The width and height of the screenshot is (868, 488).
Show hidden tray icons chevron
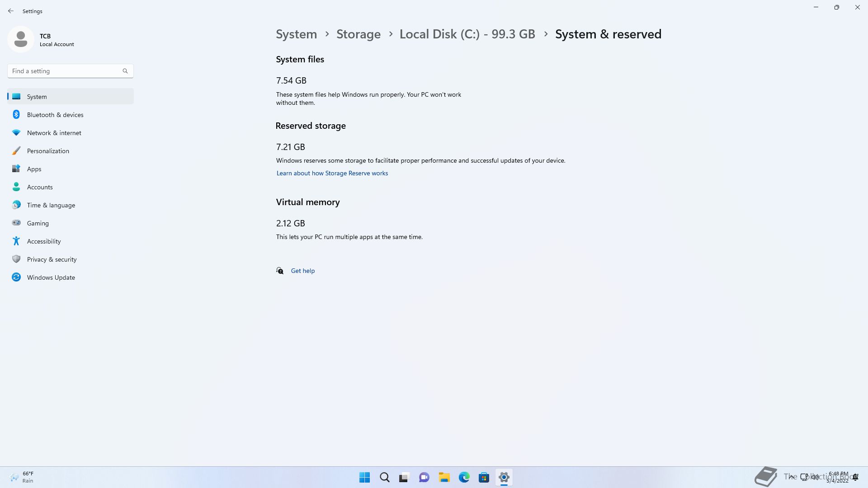point(791,477)
